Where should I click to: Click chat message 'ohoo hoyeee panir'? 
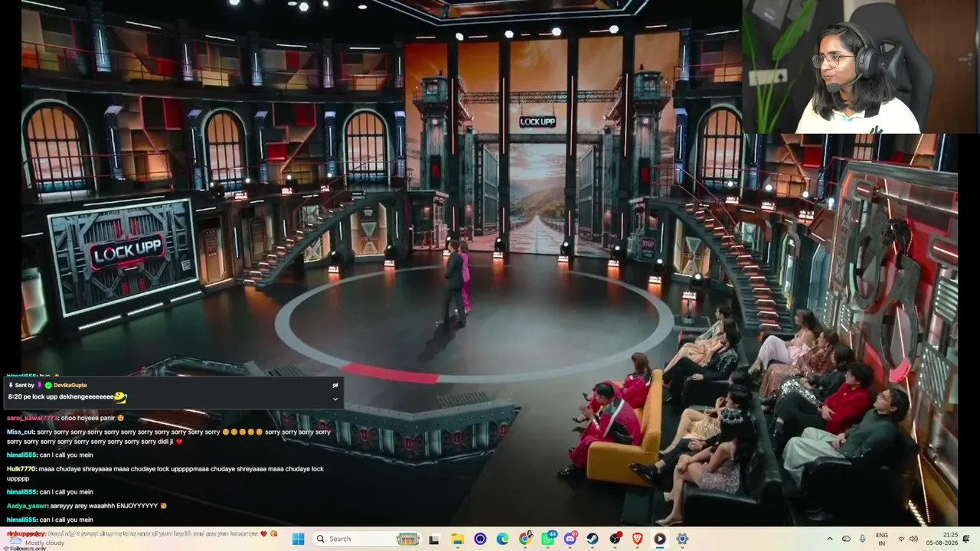(x=88, y=418)
